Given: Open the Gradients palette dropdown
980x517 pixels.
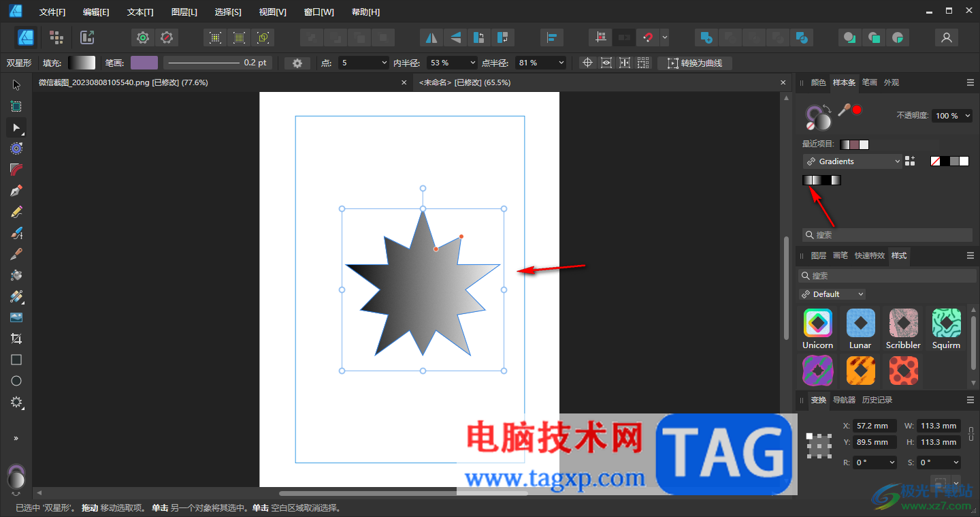Looking at the screenshot, I should (x=852, y=161).
